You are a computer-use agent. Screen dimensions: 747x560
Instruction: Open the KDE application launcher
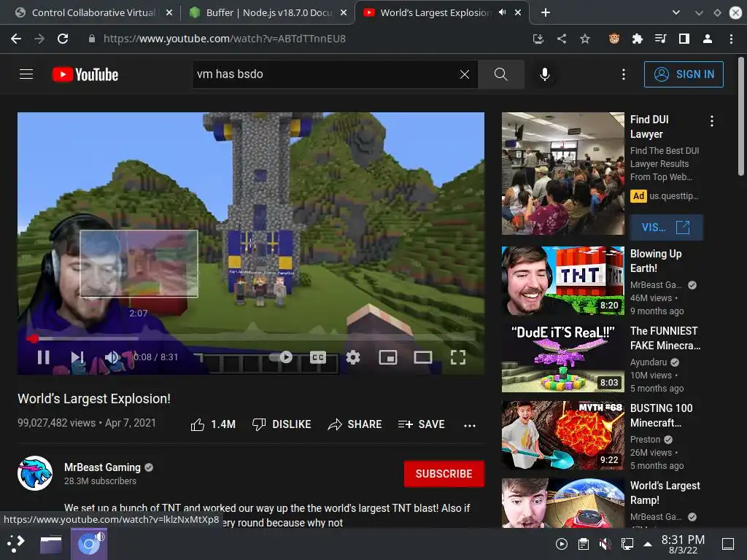[x=16, y=544]
